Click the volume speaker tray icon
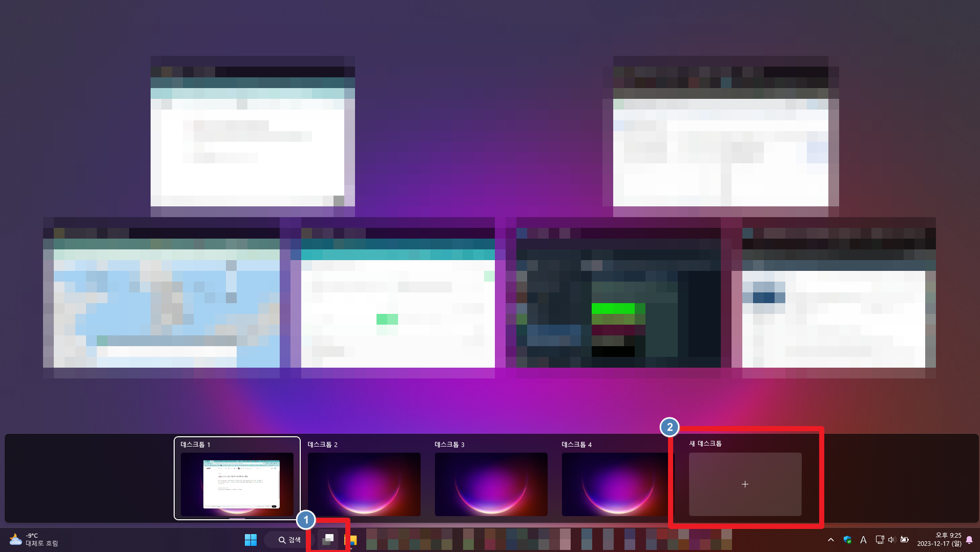The width and height of the screenshot is (980, 552). click(x=891, y=540)
